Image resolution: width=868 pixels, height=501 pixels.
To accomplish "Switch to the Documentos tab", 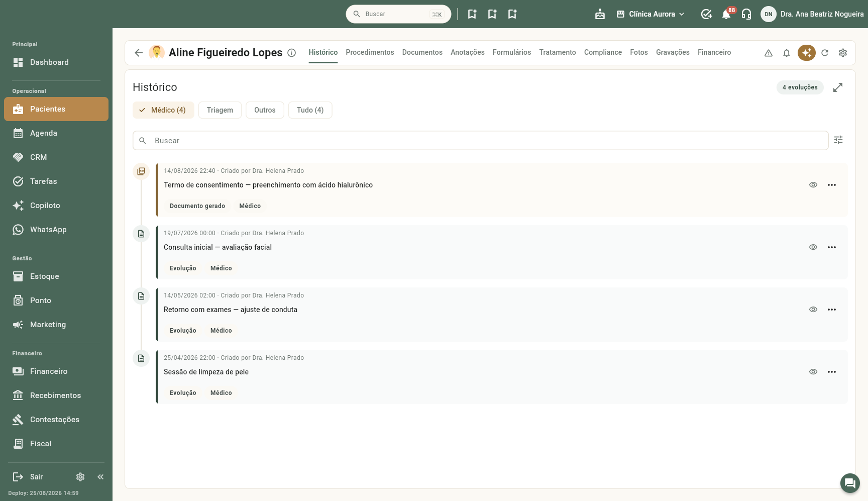I will [x=422, y=52].
